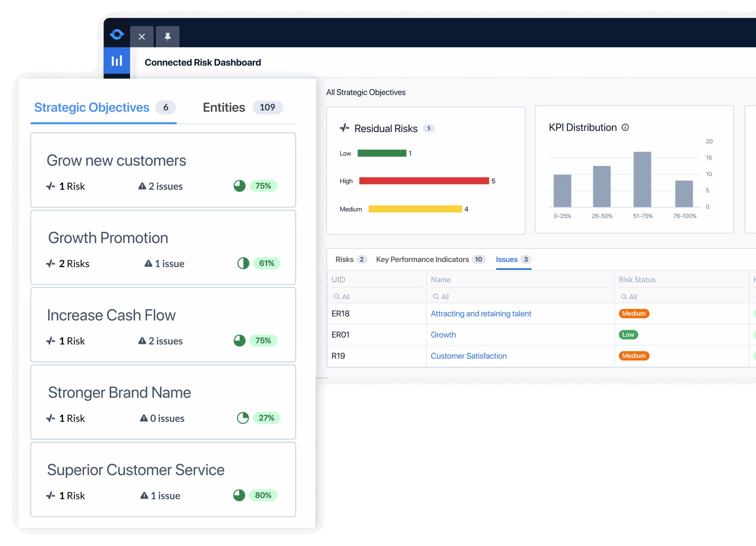756x546 pixels.
Task: Open the Customer Satisfaction issue link
Action: [468, 356]
